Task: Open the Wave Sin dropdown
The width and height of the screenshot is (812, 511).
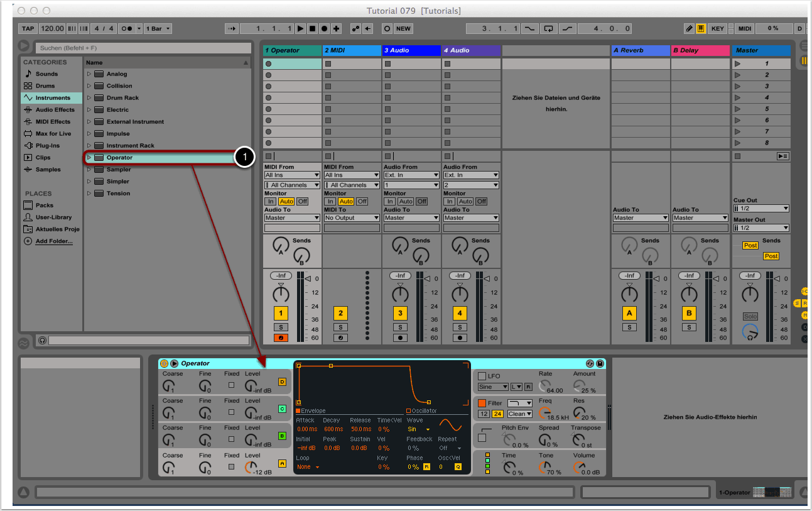Action: (x=419, y=429)
